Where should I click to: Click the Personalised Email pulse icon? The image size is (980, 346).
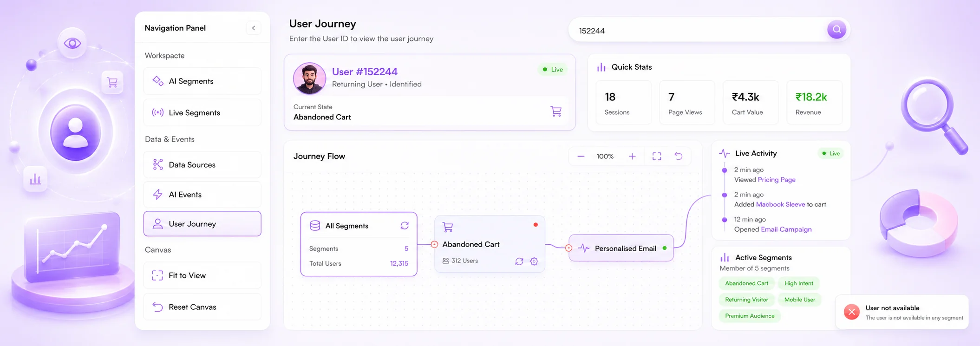click(x=584, y=248)
